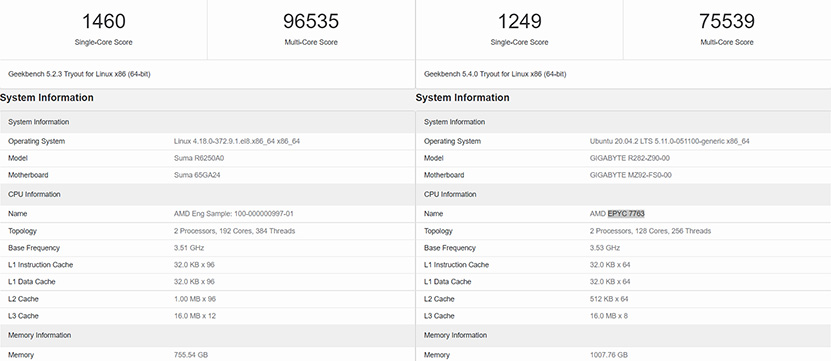Click Geekbench 5.2.3 Tryout version text
Viewport: 831px width, 361px height.
(79, 74)
